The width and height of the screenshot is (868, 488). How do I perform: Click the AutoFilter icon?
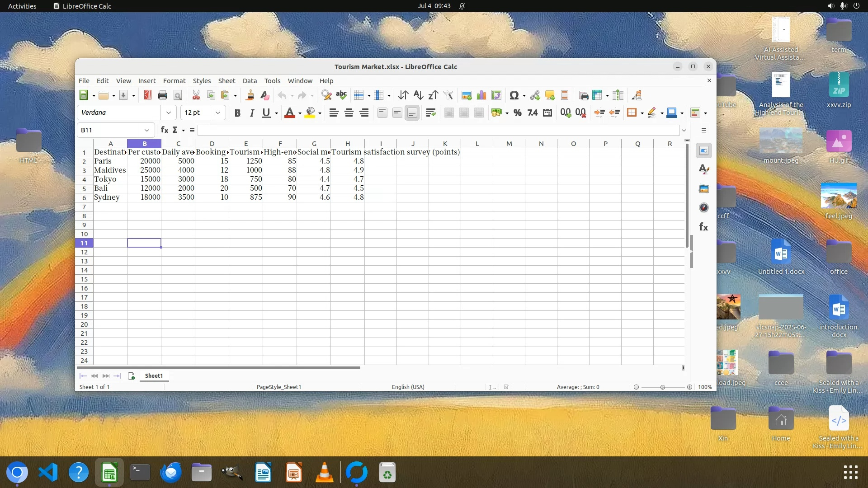[x=448, y=95]
